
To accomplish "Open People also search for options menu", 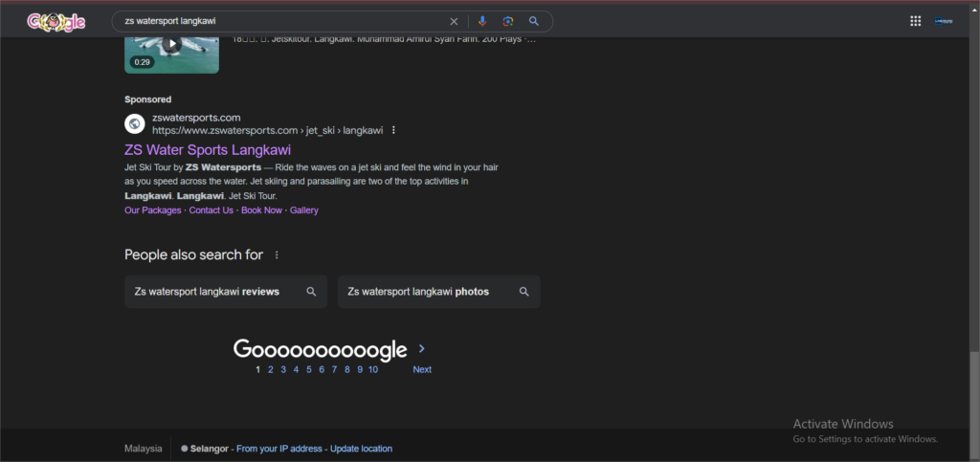I will click(277, 254).
